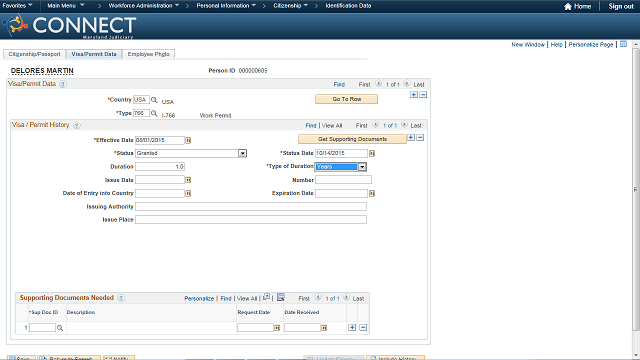Expand Workforce Administration breadcrumb menu
Screen dimensions: 640x360
tap(144, 6)
